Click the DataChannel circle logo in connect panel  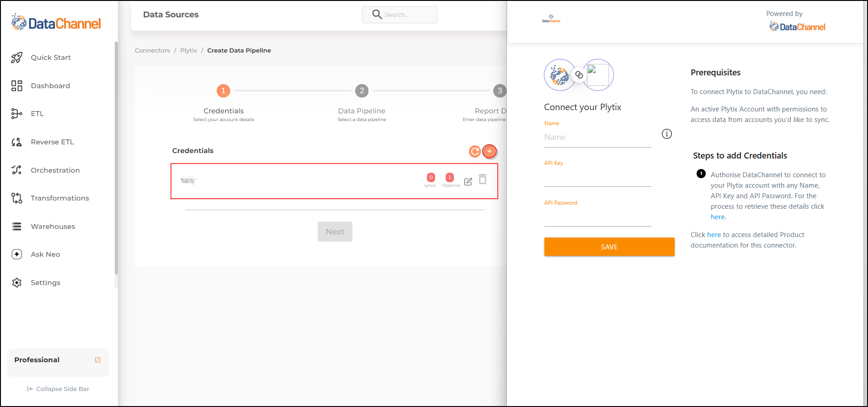point(559,75)
